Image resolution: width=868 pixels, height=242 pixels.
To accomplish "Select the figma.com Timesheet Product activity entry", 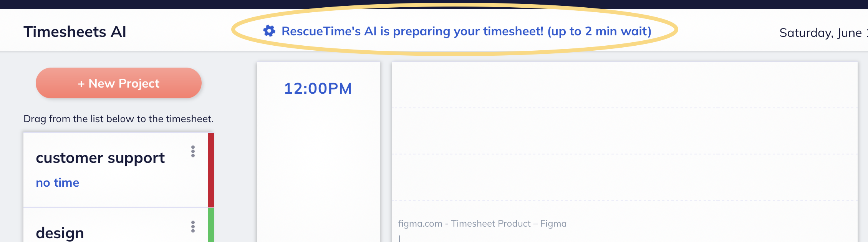I will point(482,224).
